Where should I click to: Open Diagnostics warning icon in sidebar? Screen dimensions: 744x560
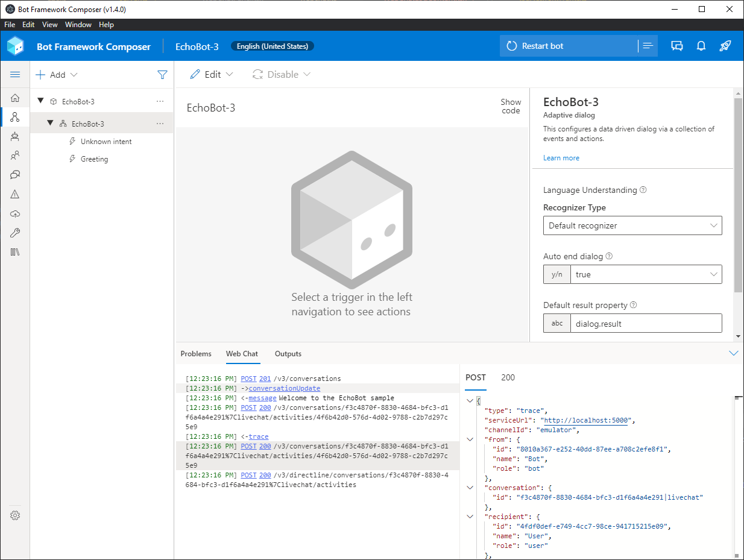[x=15, y=194]
